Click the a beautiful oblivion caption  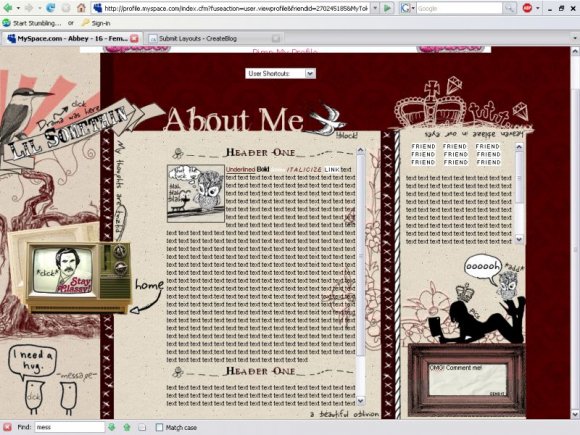pyautogui.click(x=344, y=414)
